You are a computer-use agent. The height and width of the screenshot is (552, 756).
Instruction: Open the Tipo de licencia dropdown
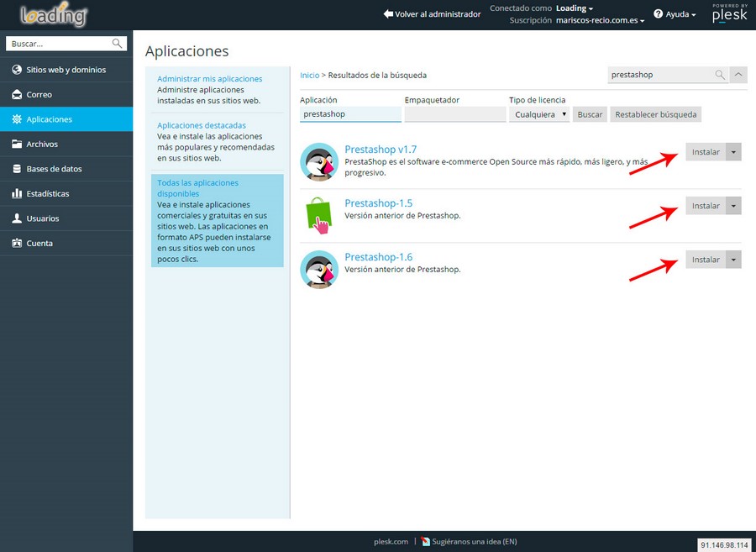click(x=539, y=114)
